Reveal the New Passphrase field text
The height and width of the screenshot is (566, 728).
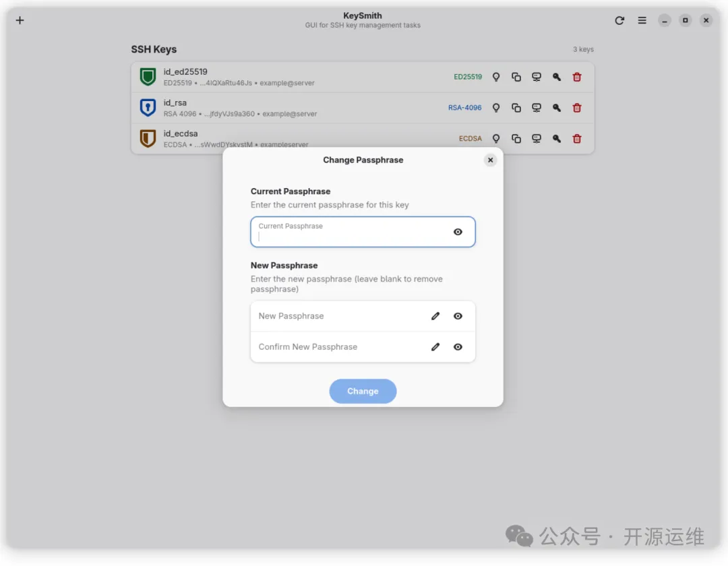click(x=458, y=316)
